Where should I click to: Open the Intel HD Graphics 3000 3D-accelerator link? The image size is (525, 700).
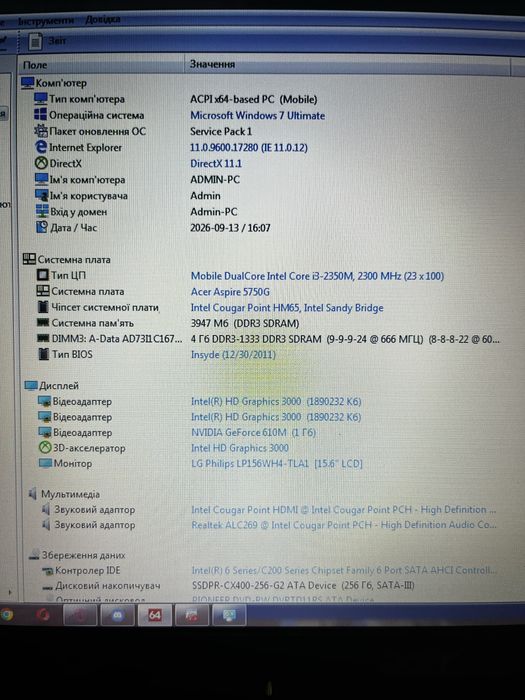tap(240, 448)
